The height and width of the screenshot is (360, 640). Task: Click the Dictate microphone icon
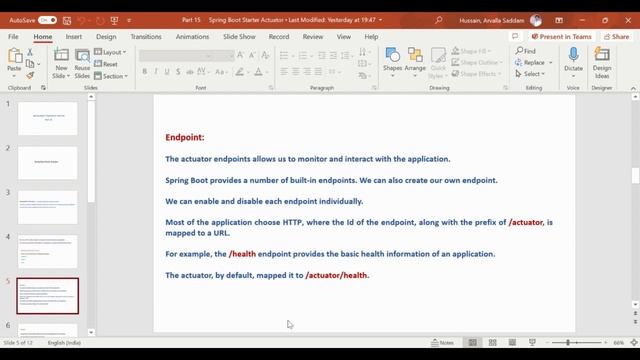[573, 55]
